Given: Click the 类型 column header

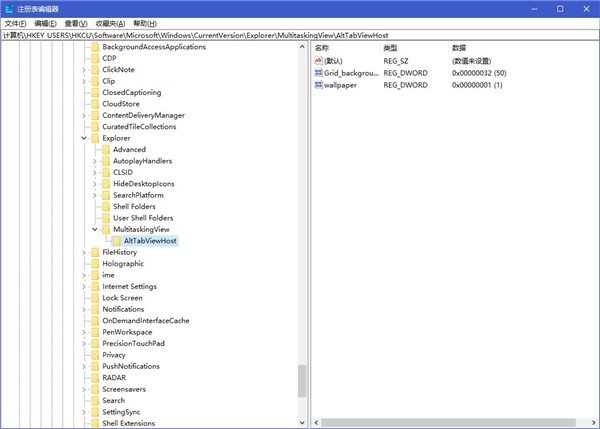Looking at the screenshot, I should tap(391, 48).
